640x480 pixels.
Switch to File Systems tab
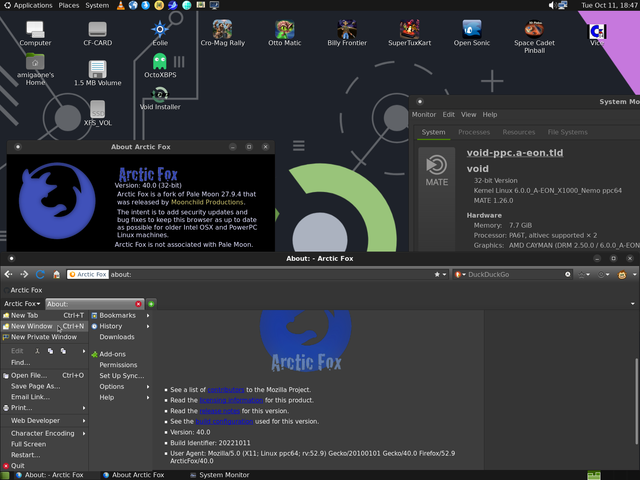(567, 132)
